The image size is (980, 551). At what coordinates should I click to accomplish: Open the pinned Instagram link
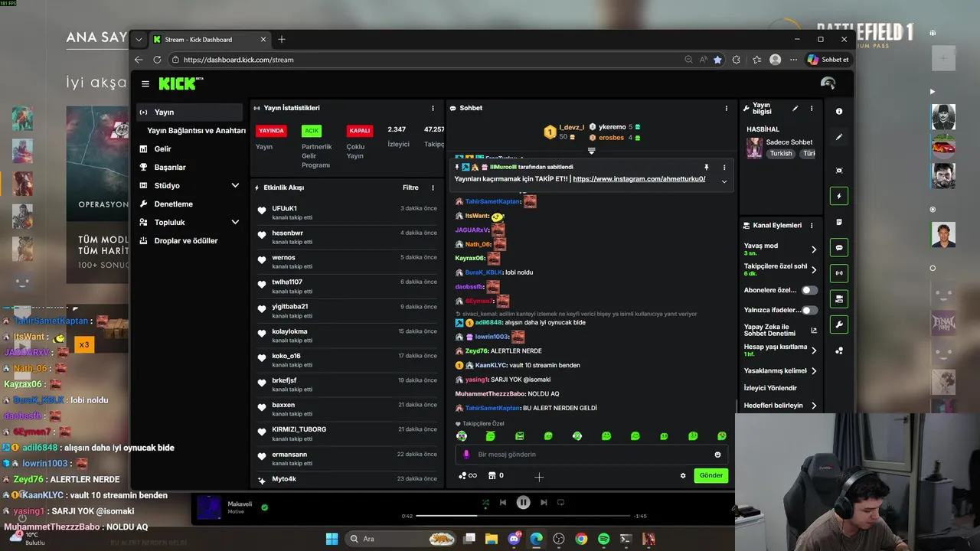click(639, 179)
